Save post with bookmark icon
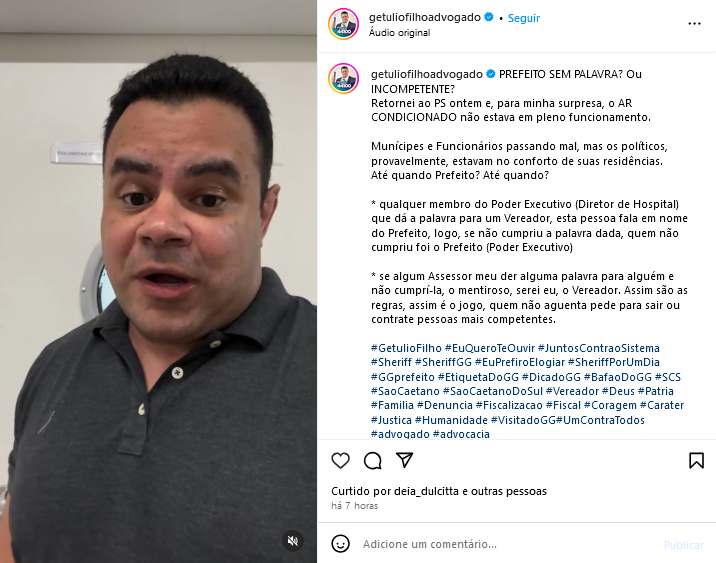Viewport: 716px width, 563px height. 696,460
